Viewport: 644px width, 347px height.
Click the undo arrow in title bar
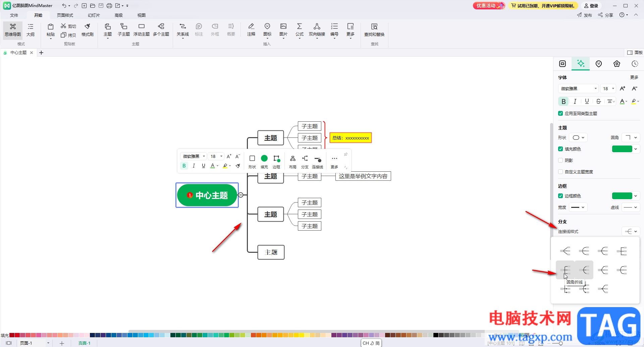(64, 6)
